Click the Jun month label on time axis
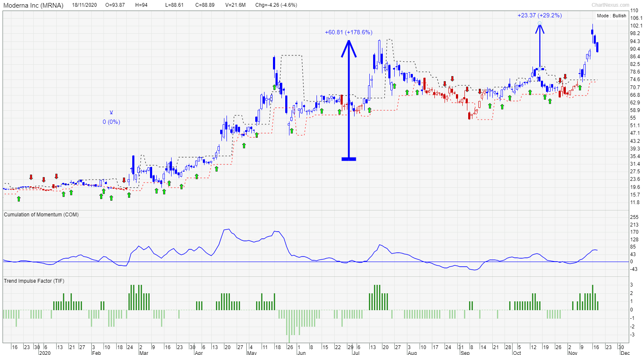The image size is (644, 355). (301, 352)
